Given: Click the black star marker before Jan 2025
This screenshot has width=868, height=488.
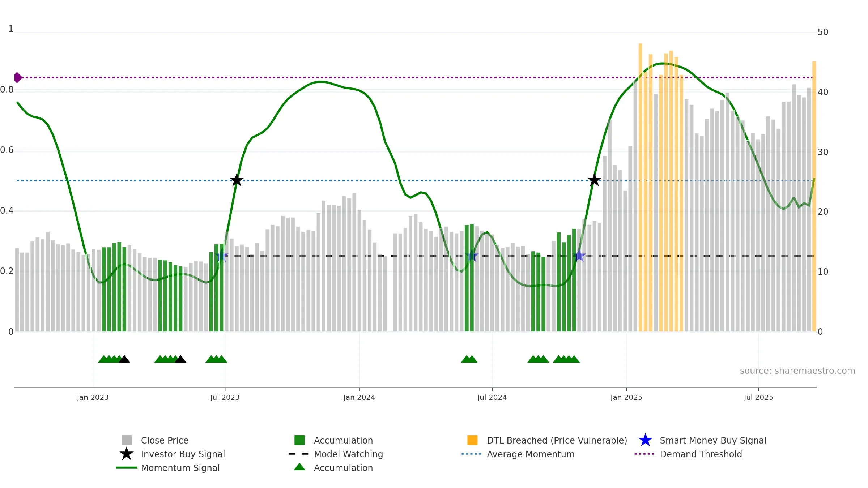Looking at the screenshot, I should (594, 180).
